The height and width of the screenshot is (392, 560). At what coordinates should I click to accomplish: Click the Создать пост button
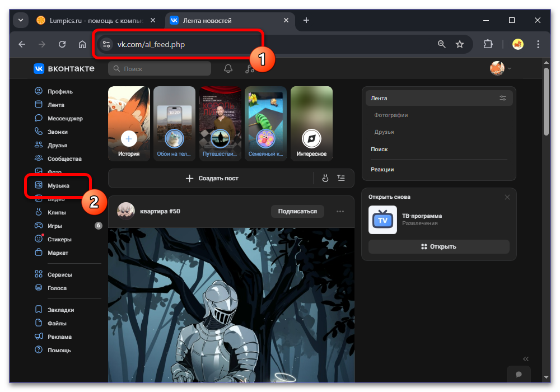click(212, 178)
